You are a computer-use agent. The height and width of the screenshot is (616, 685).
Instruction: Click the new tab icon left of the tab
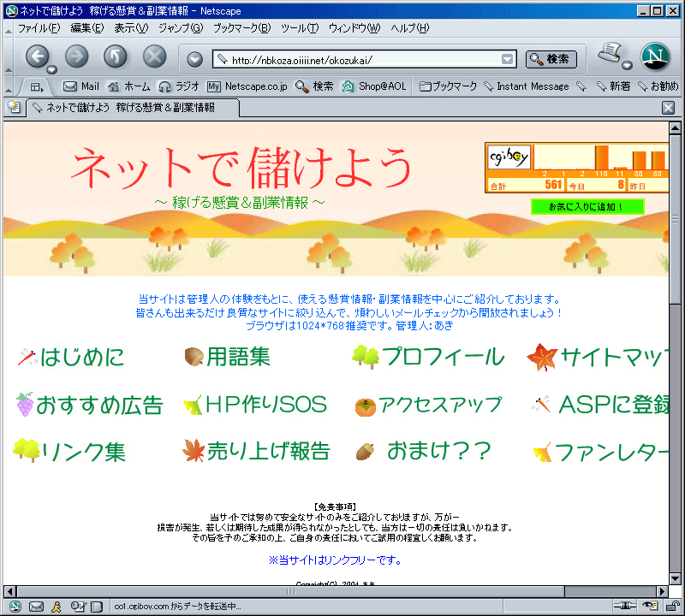tap(14, 107)
